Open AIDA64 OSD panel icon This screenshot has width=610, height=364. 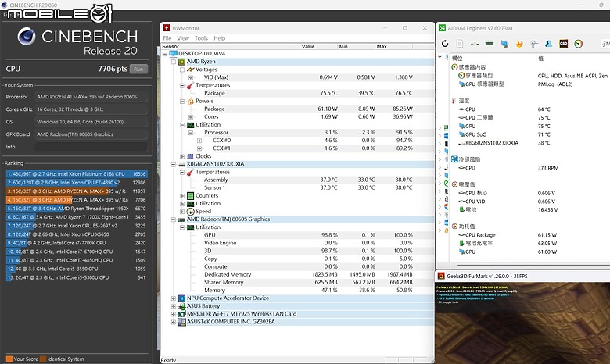563,44
